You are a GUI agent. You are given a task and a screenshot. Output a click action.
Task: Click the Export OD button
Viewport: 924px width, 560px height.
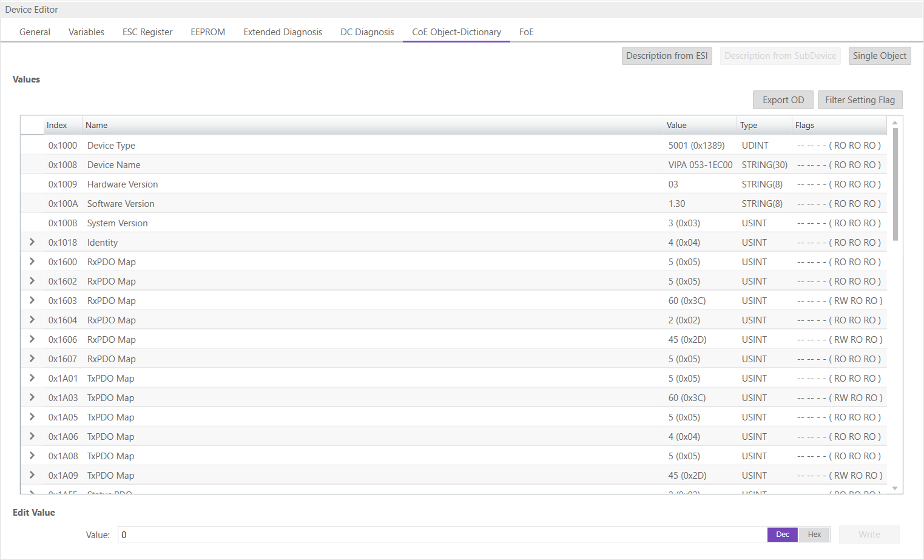click(783, 100)
